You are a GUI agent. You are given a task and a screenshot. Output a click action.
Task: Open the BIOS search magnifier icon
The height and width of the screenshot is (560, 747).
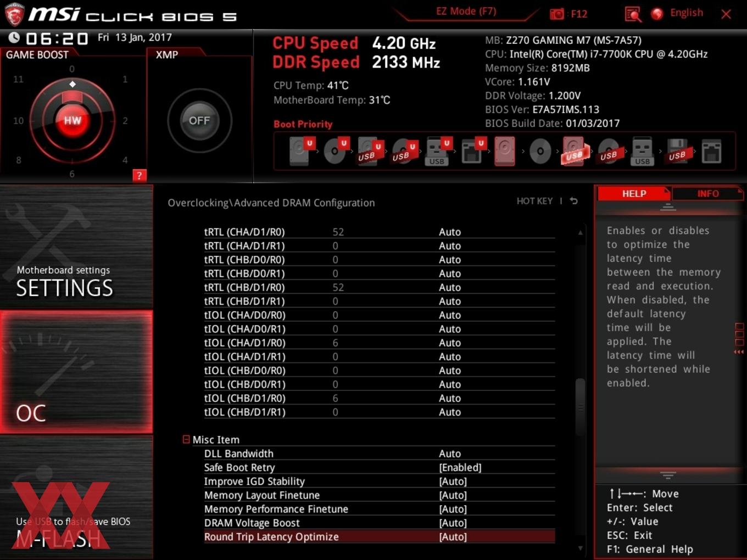633,14
